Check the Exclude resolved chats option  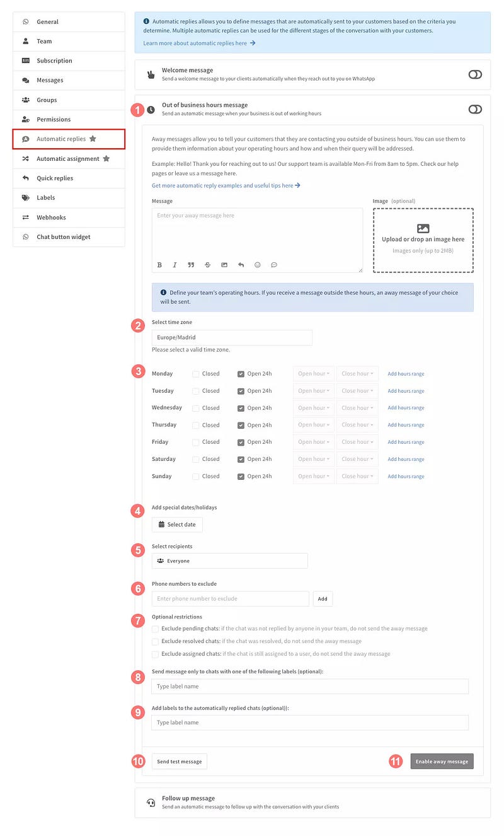(156, 641)
